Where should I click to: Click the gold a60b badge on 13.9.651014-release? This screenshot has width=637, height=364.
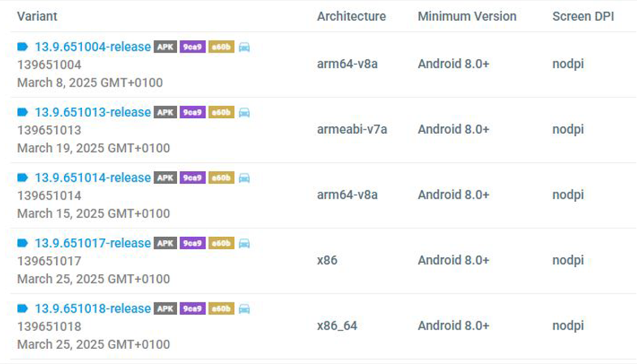pos(221,178)
